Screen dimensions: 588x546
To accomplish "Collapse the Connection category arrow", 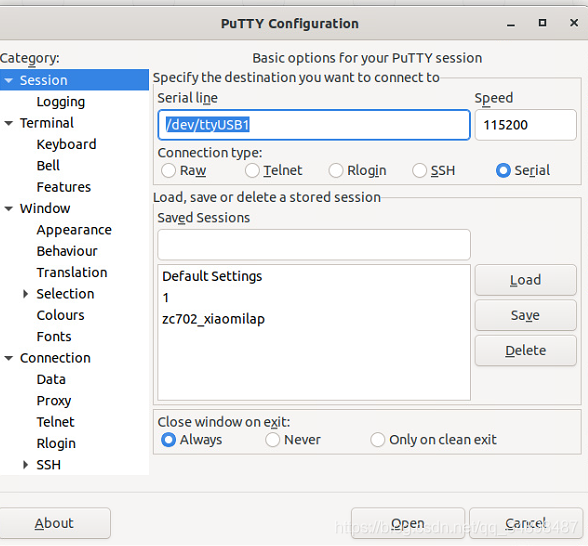I will (9, 358).
